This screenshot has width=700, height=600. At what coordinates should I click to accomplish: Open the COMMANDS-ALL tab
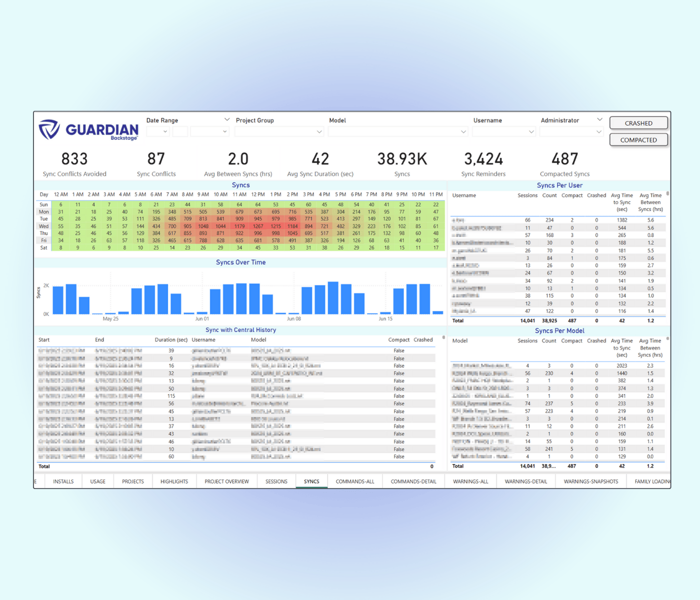[354, 481]
